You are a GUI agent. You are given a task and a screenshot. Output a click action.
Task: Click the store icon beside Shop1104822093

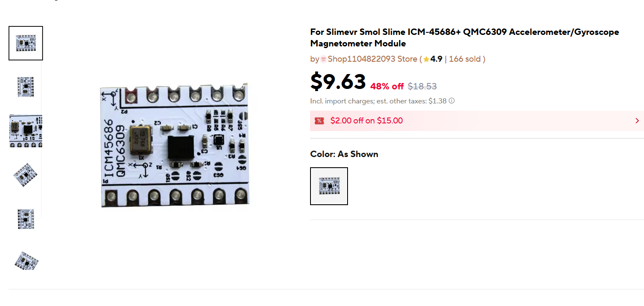324,59
